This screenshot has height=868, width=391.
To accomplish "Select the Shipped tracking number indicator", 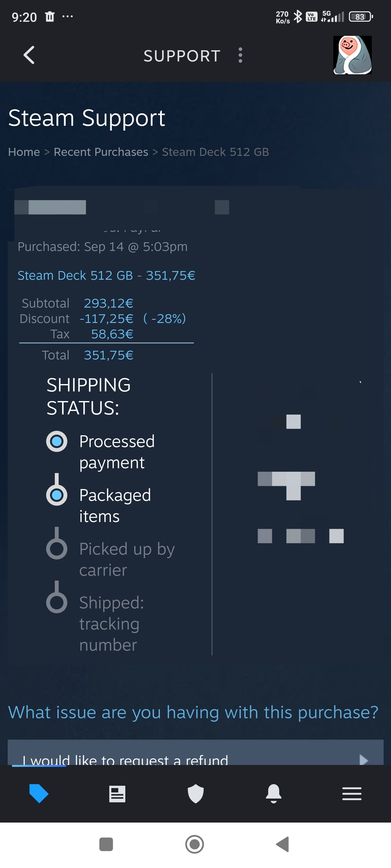I will pos(57,602).
